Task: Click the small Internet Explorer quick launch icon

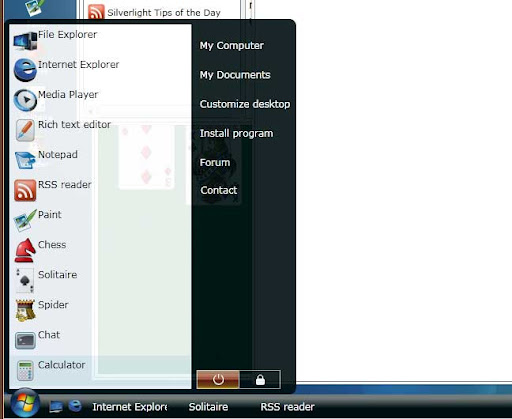Action: tap(75, 406)
